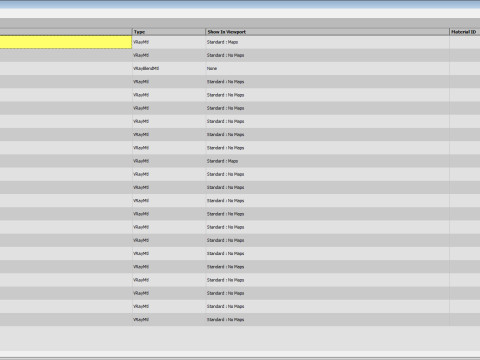Click Standard : Maps in the yellow-highlighted row
The height and width of the screenshot is (360, 480).
pos(222,42)
